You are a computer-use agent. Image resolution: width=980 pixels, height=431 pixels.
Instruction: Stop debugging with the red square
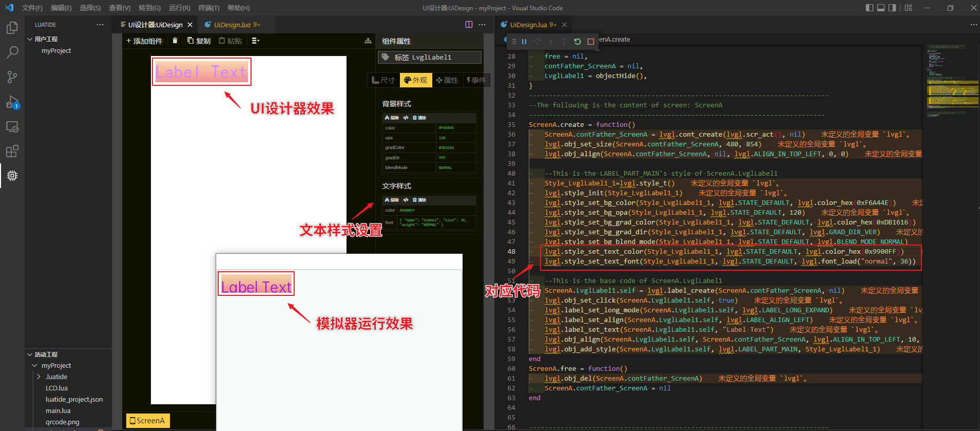pyautogui.click(x=591, y=42)
